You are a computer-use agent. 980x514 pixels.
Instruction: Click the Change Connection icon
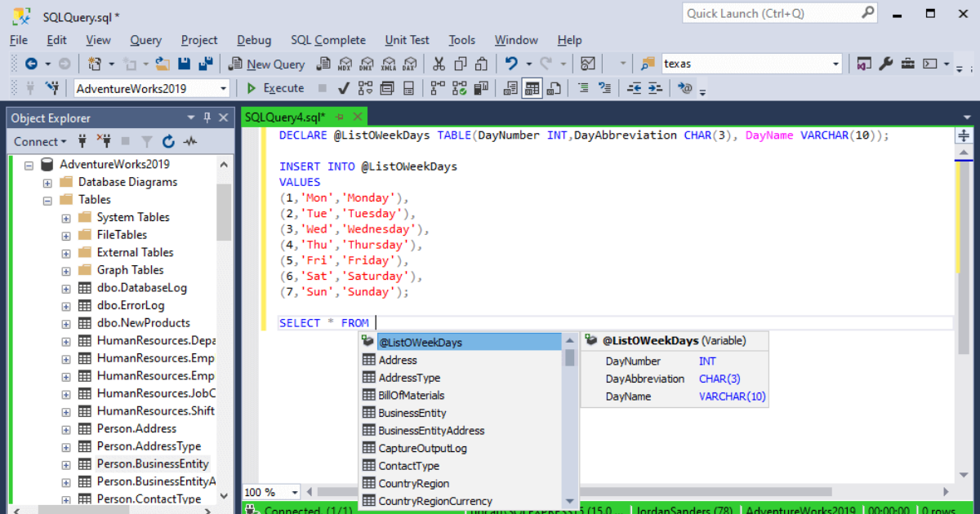pos(53,88)
